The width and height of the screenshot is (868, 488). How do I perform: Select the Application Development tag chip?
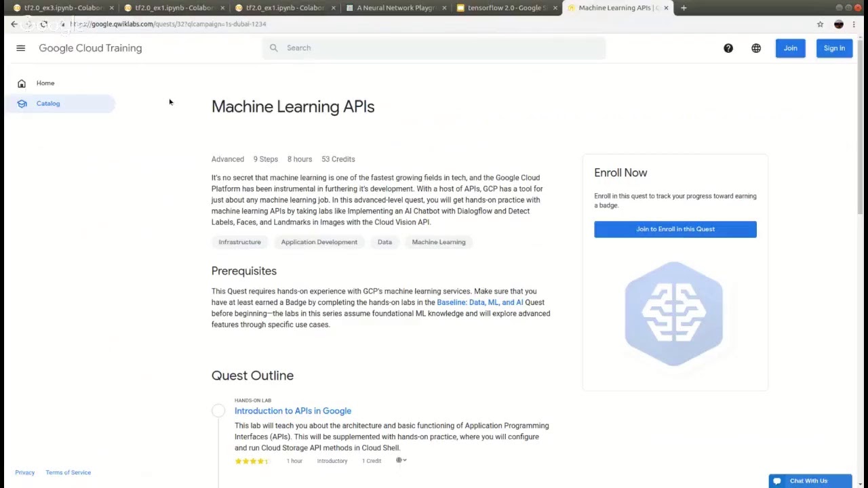click(x=319, y=242)
